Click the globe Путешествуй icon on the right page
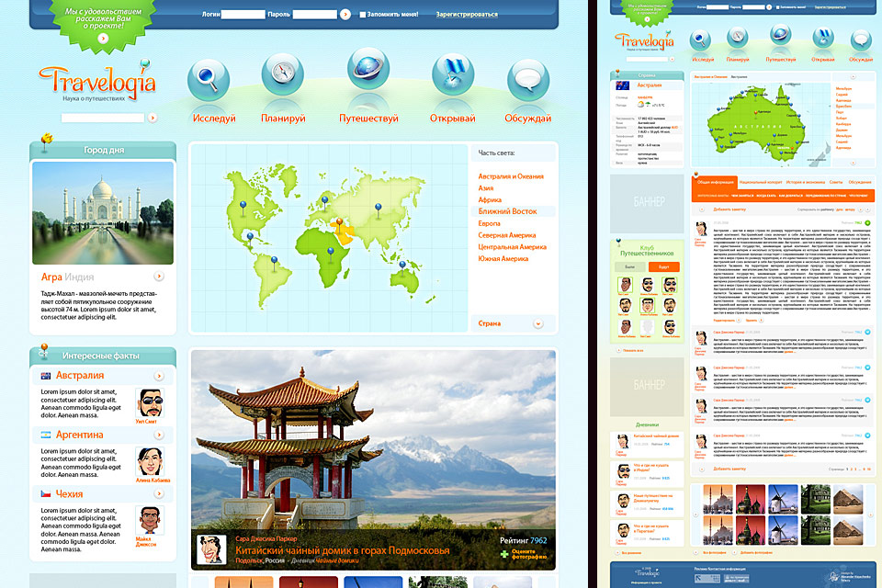Image resolution: width=882 pixels, height=588 pixels. (781, 35)
